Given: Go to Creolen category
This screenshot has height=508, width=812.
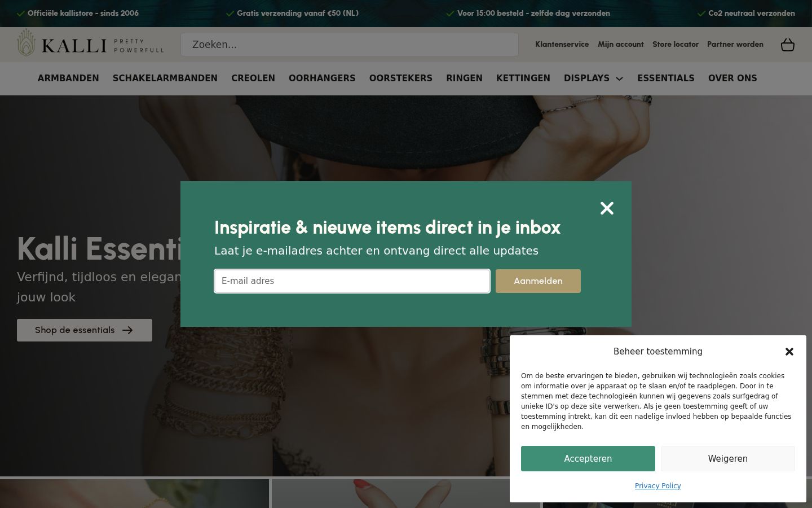Looking at the screenshot, I should [x=253, y=78].
